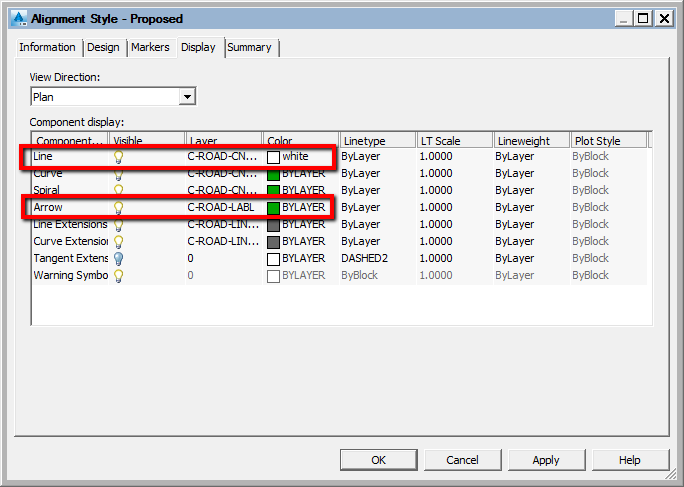Click the Linetype column header
The height and width of the screenshot is (487, 684).
click(378, 140)
